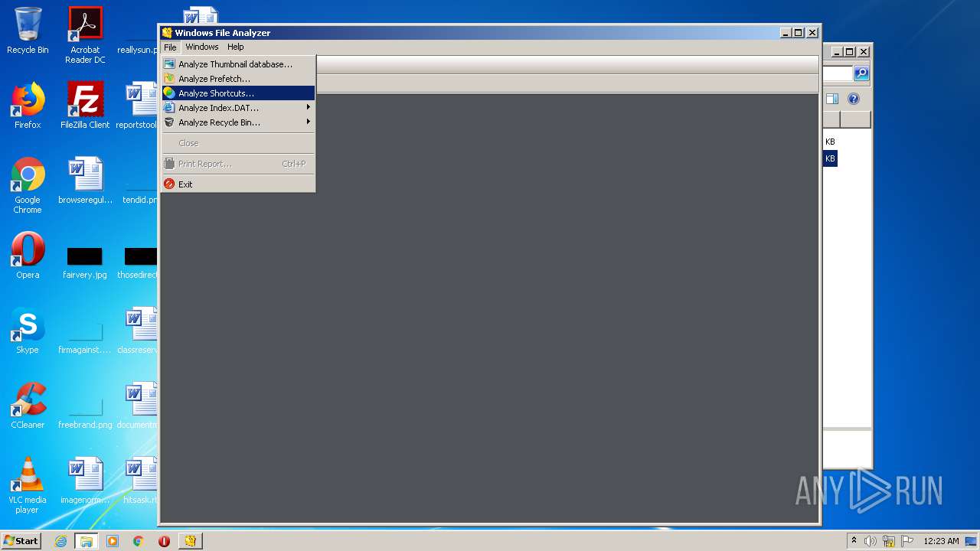
Task: Open the media player taskbar icon
Action: 113,541
